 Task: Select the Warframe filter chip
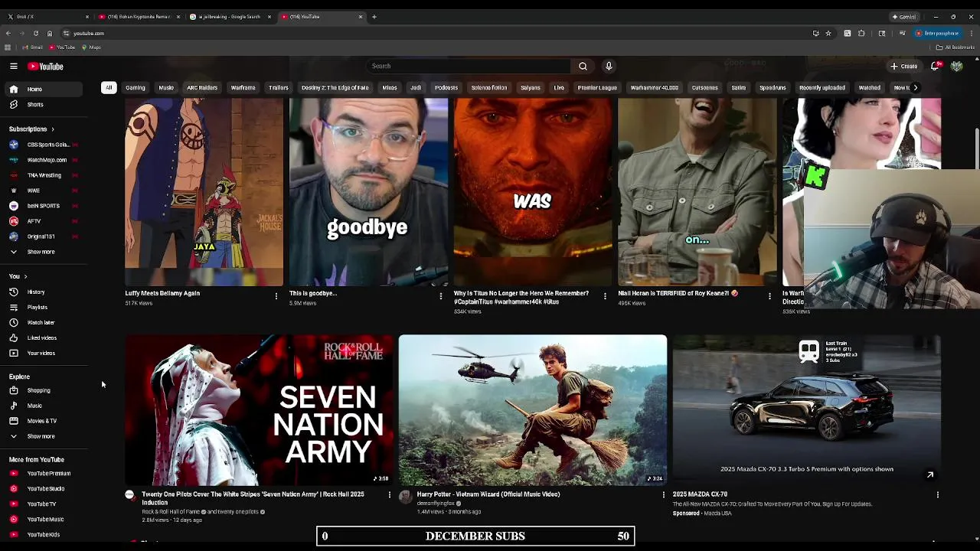pyautogui.click(x=243, y=87)
